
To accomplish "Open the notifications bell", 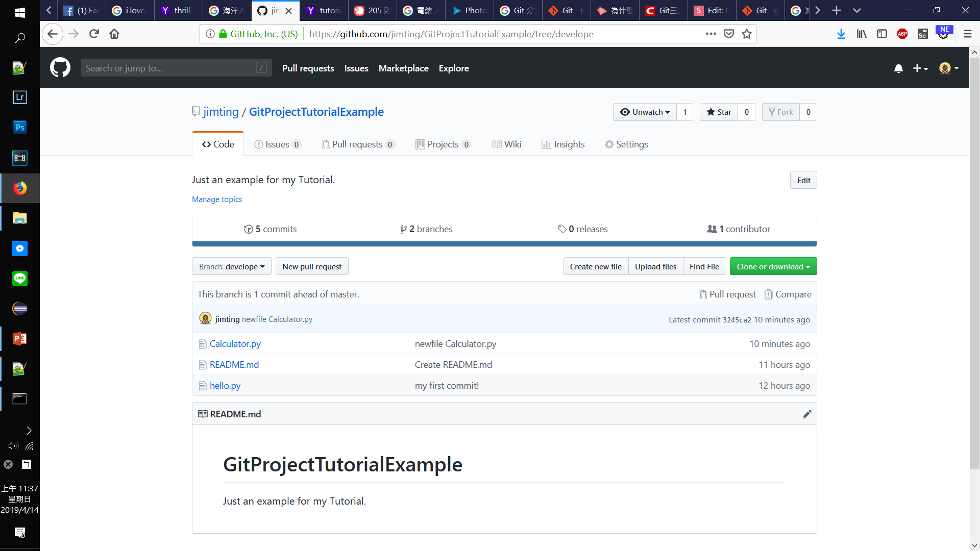I will click(x=898, y=68).
